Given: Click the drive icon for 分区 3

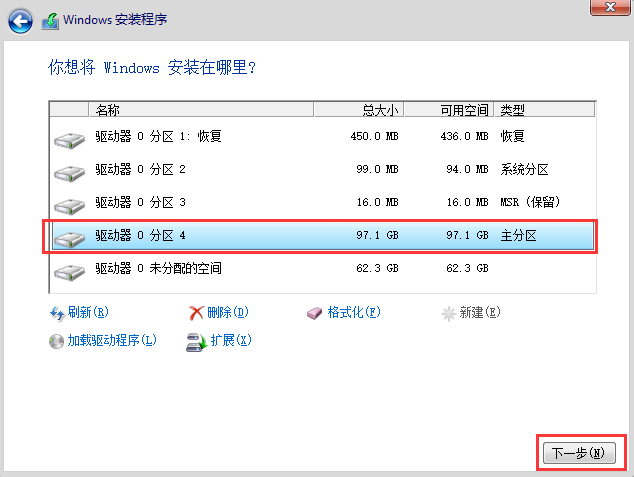Looking at the screenshot, I should [x=70, y=206].
